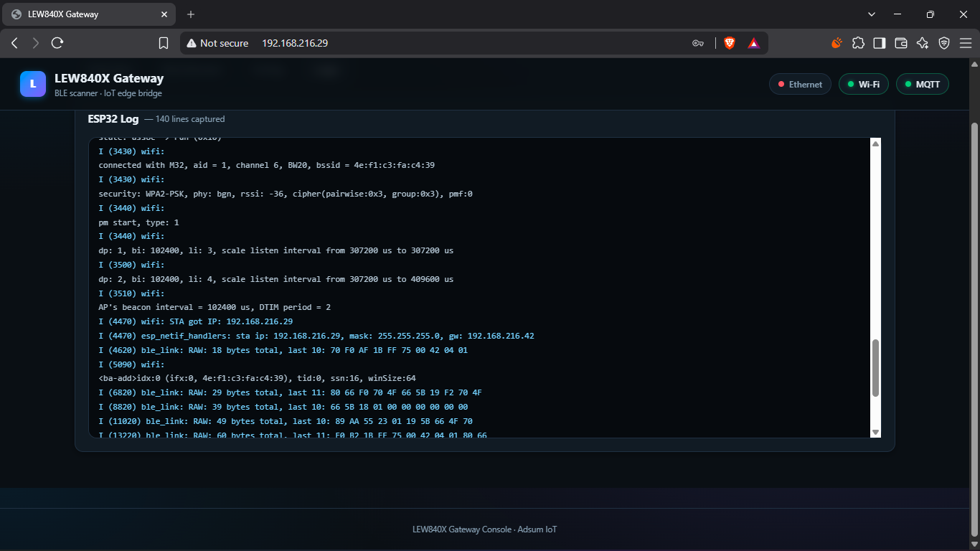Click the 'security: WPA2-PSK' log line

(286, 194)
